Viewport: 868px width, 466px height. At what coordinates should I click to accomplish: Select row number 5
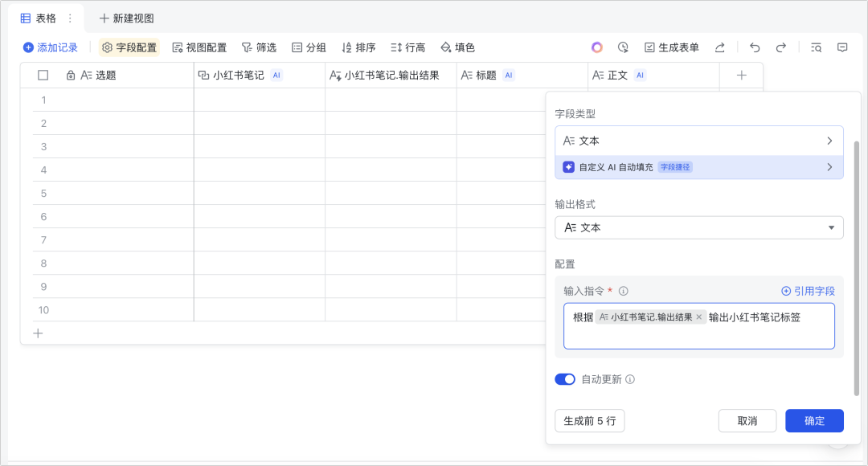43,193
